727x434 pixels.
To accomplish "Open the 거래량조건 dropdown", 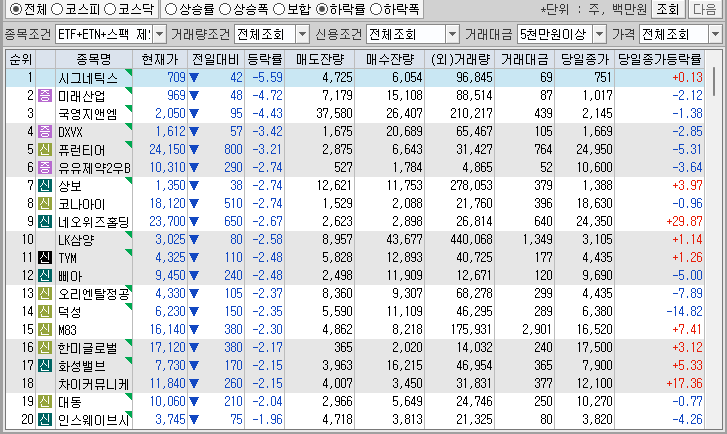I will pyautogui.click(x=302, y=34).
